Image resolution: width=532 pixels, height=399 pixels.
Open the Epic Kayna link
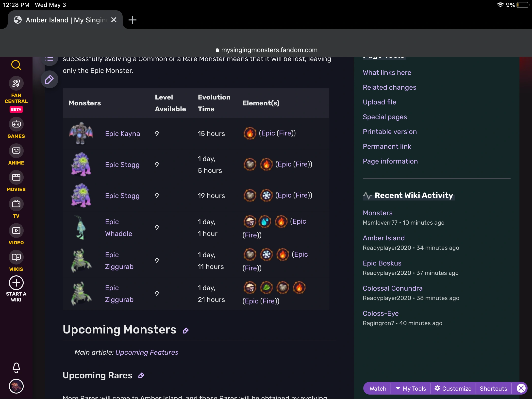click(122, 133)
